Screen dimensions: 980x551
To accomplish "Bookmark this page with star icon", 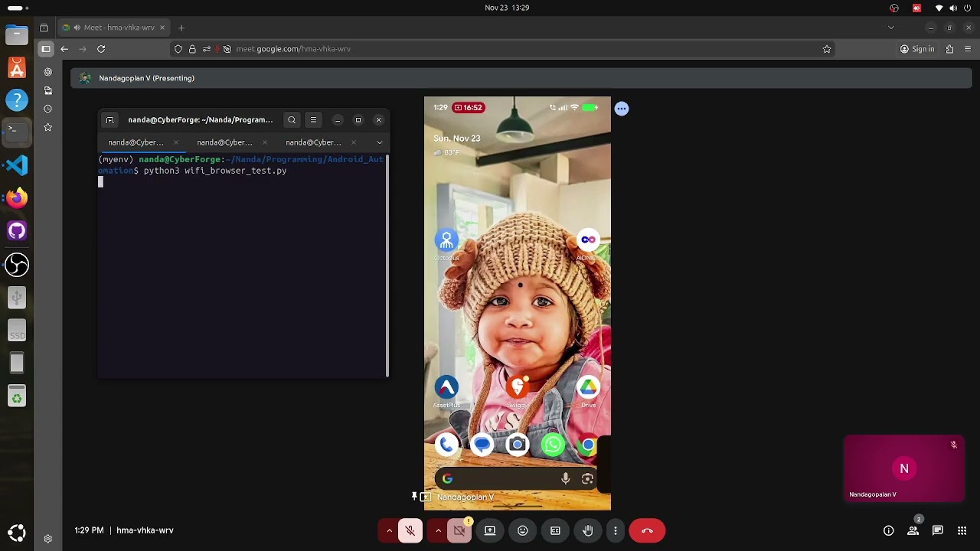I will (827, 49).
